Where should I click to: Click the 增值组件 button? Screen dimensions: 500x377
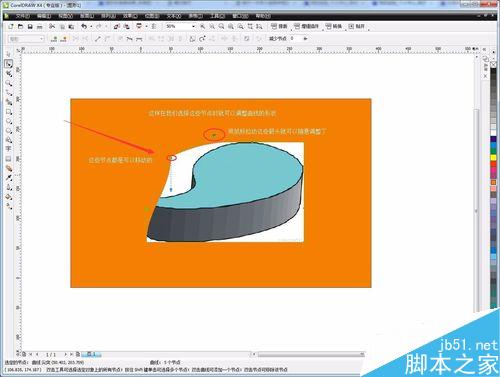(x=307, y=26)
